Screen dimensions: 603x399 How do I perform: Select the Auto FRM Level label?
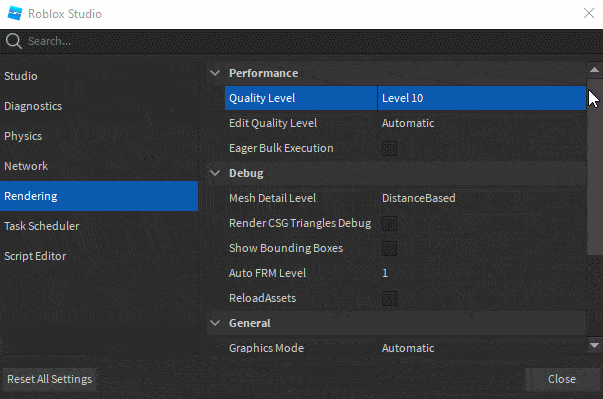coord(267,273)
